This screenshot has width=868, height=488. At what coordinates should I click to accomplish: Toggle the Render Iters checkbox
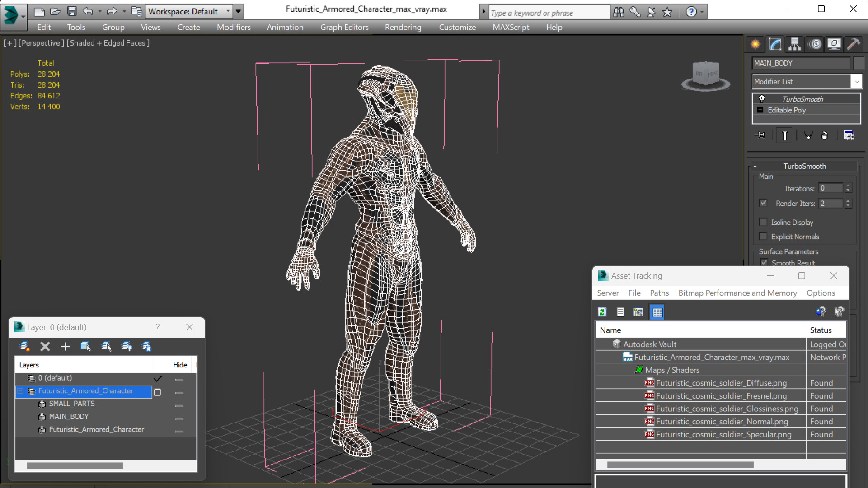(x=764, y=203)
